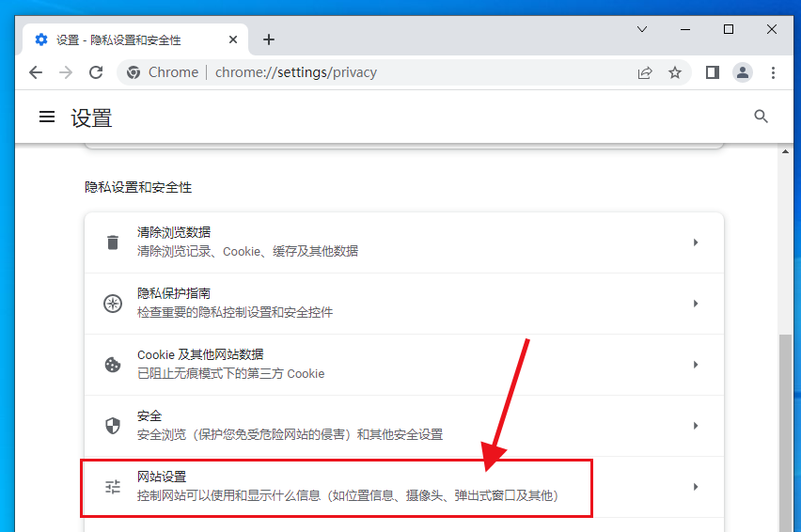The image size is (801, 532).
Task: Click the forward navigation arrow
Action: pyautogui.click(x=66, y=72)
